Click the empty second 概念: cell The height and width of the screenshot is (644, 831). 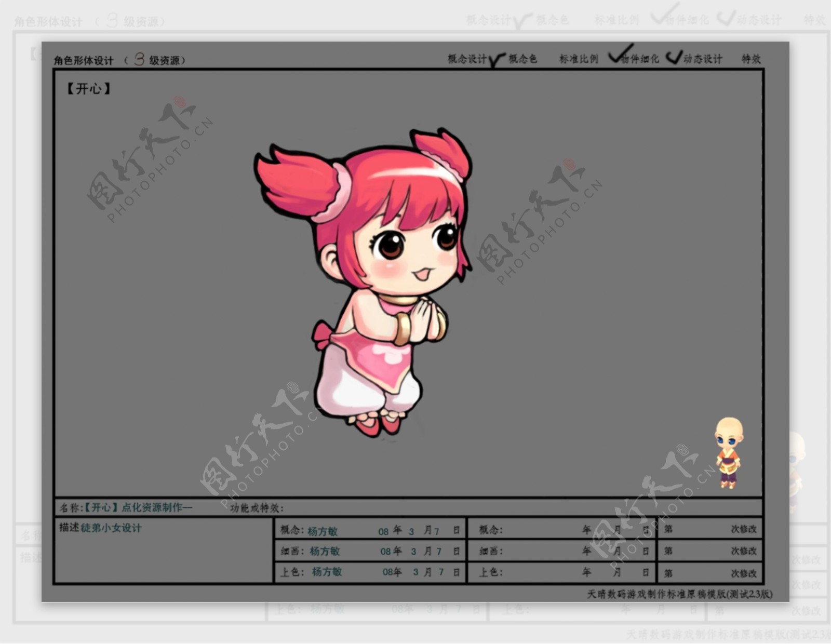[562, 529]
